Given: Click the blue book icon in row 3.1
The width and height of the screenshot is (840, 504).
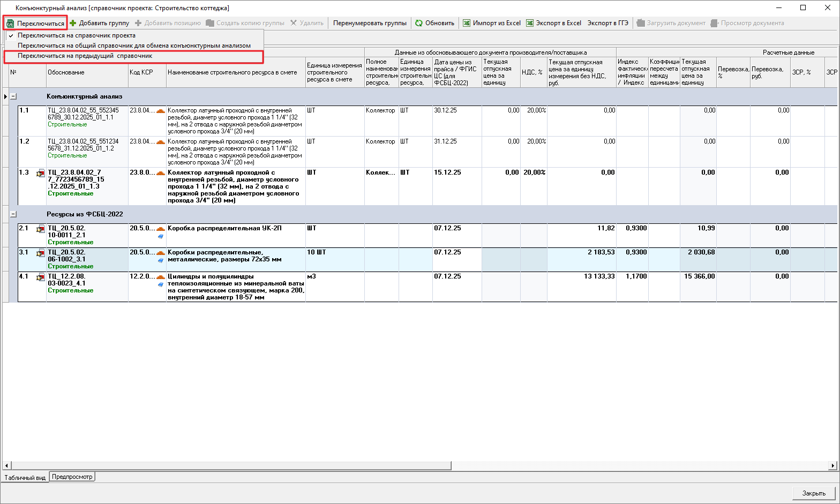Looking at the screenshot, I should 160,260.
